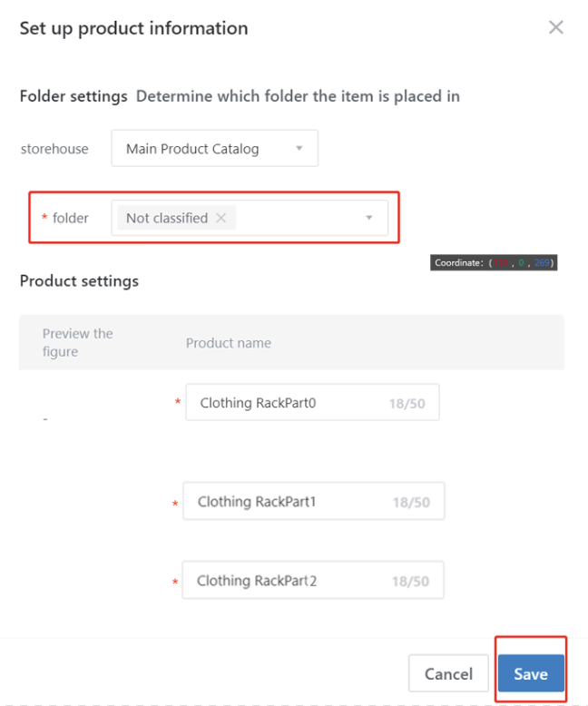588x706 pixels.
Task: Expand the storehouse dropdown arrow
Action: (x=299, y=149)
